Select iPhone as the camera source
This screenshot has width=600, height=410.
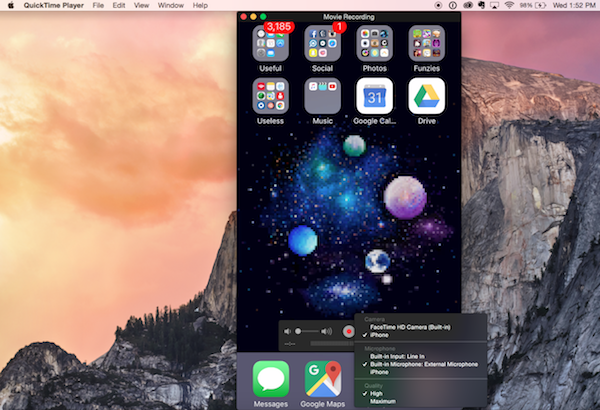click(x=379, y=335)
